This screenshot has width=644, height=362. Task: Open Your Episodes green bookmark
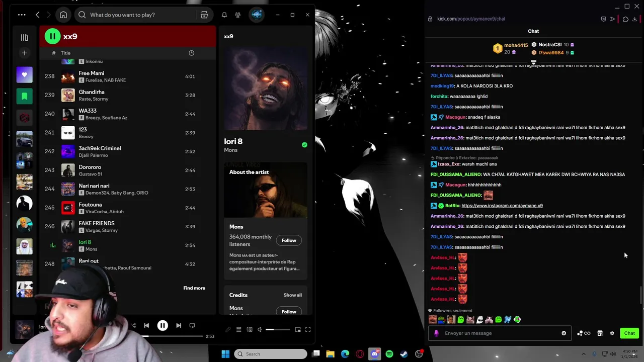click(x=24, y=96)
